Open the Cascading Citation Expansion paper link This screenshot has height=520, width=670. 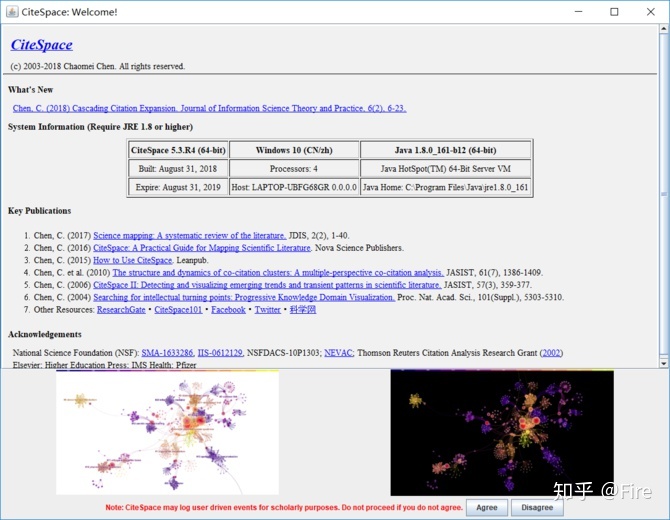209,108
